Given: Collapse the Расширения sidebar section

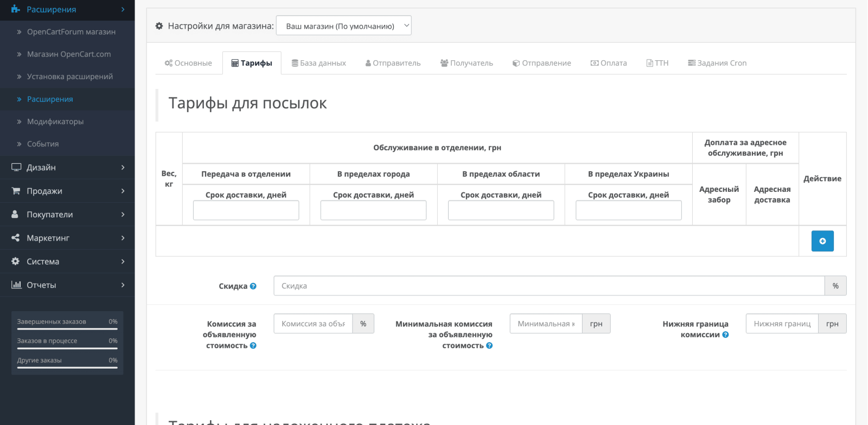Looking at the screenshot, I should pyautogui.click(x=67, y=9).
